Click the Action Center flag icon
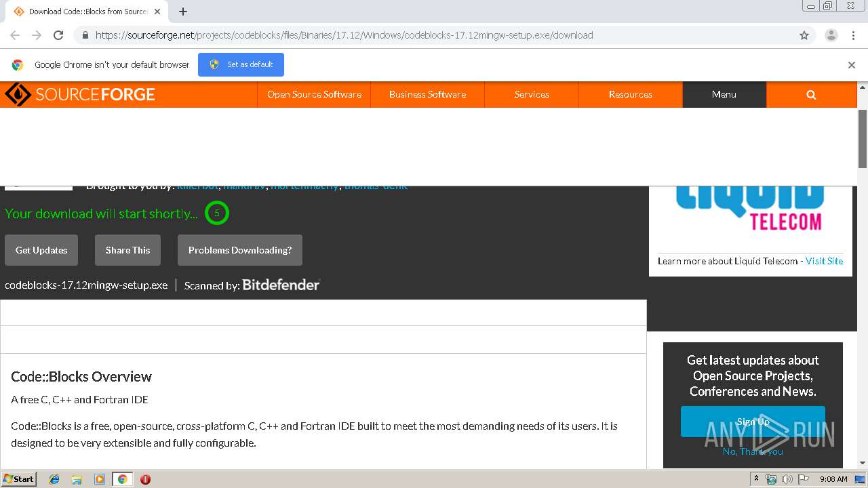The width and height of the screenshot is (868, 488). 804,479
